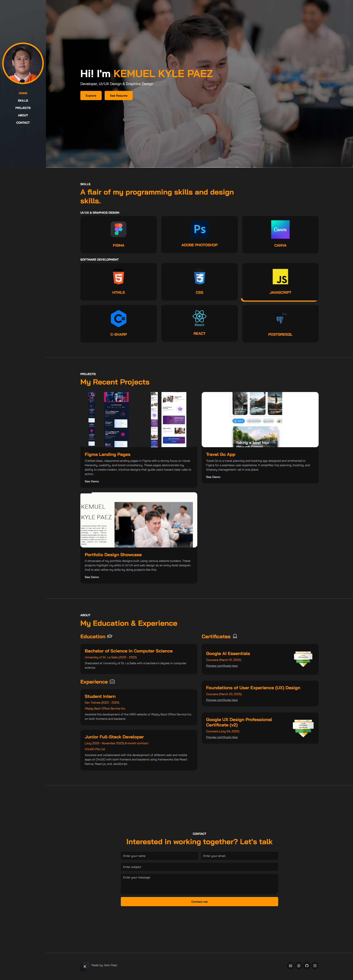
Task: Click the Travel Go App title
Action: click(220, 454)
